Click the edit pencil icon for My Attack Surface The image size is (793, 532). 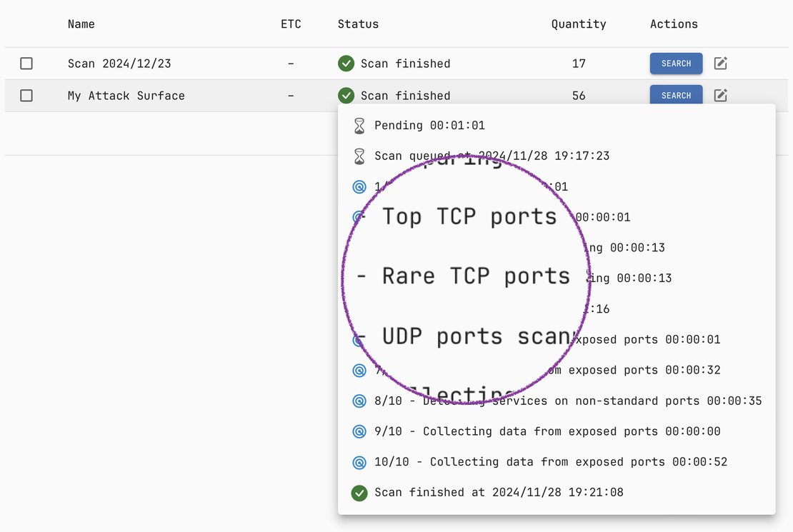(x=720, y=95)
